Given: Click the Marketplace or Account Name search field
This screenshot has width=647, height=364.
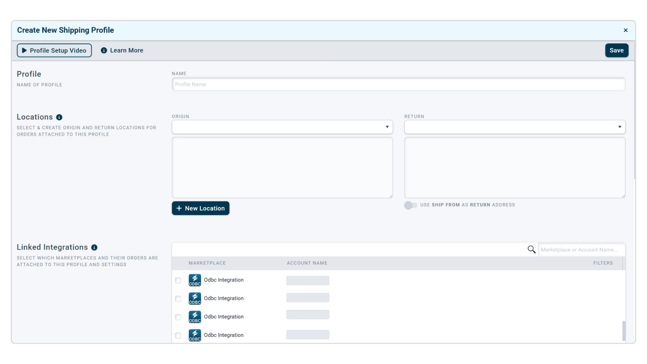Looking at the screenshot, I should (581, 250).
